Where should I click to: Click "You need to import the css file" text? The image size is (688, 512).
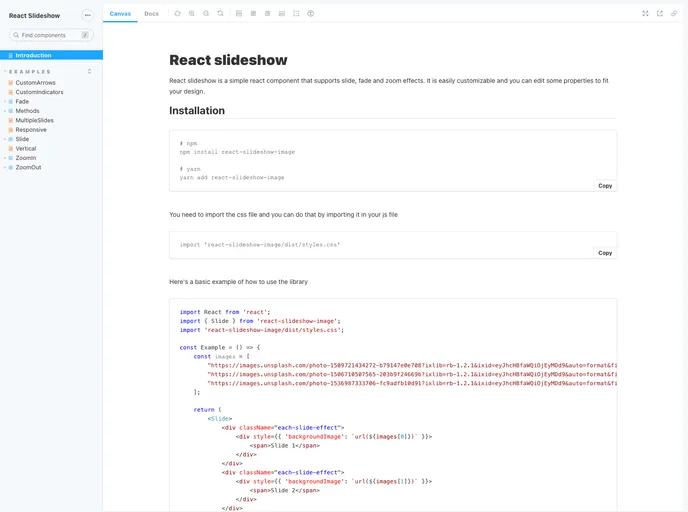click(283, 215)
